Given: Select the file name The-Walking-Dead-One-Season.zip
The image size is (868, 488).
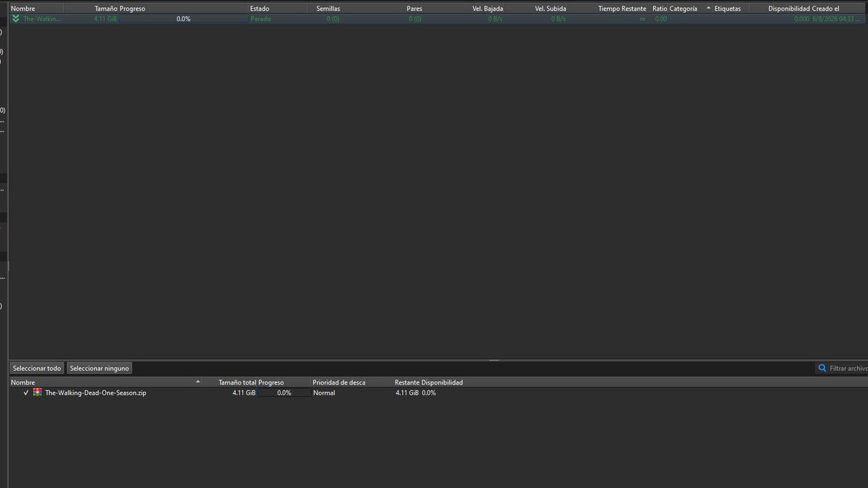Looking at the screenshot, I should [x=95, y=393].
